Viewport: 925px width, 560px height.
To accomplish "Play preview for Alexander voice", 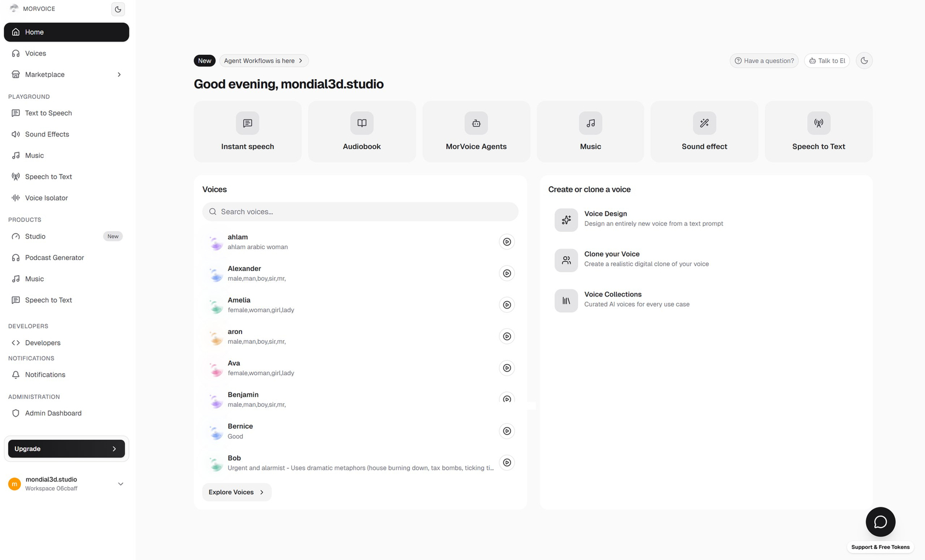I will click(x=506, y=273).
